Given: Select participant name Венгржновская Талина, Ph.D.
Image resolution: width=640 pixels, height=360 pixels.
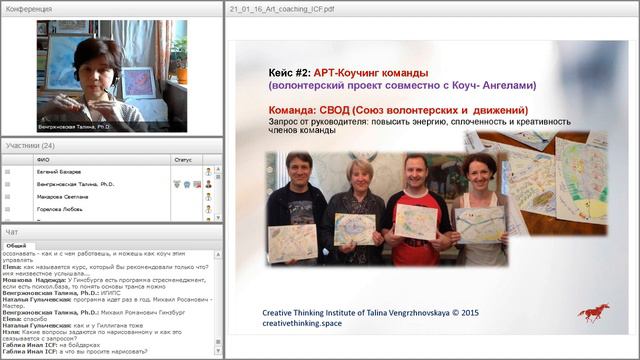Looking at the screenshot, I should tap(76, 184).
